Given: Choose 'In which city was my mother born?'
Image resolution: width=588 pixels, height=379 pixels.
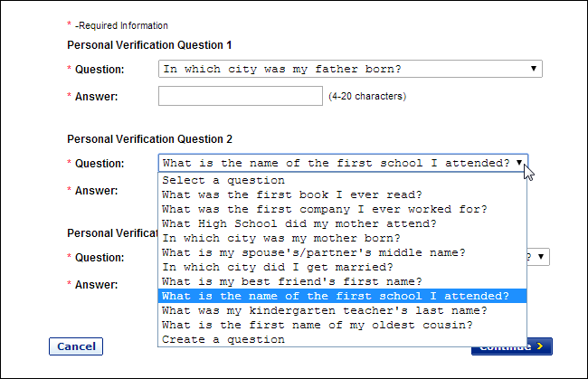Looking at the screenshot, I should point(286,238).
